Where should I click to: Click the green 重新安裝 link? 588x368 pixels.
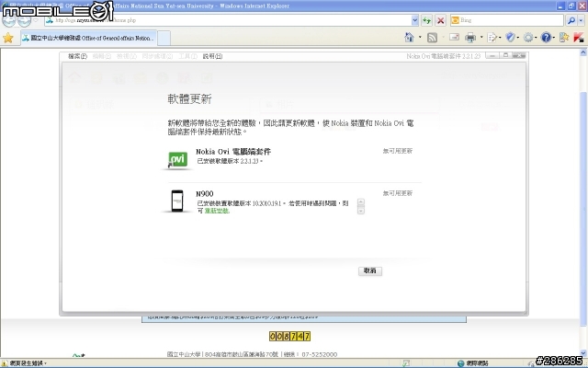tap(217, 211)
